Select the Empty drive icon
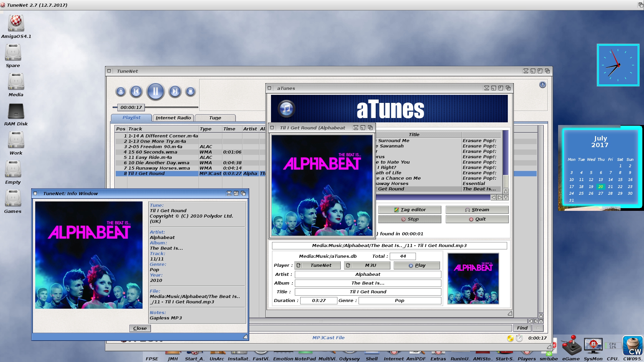 point(13,173)
